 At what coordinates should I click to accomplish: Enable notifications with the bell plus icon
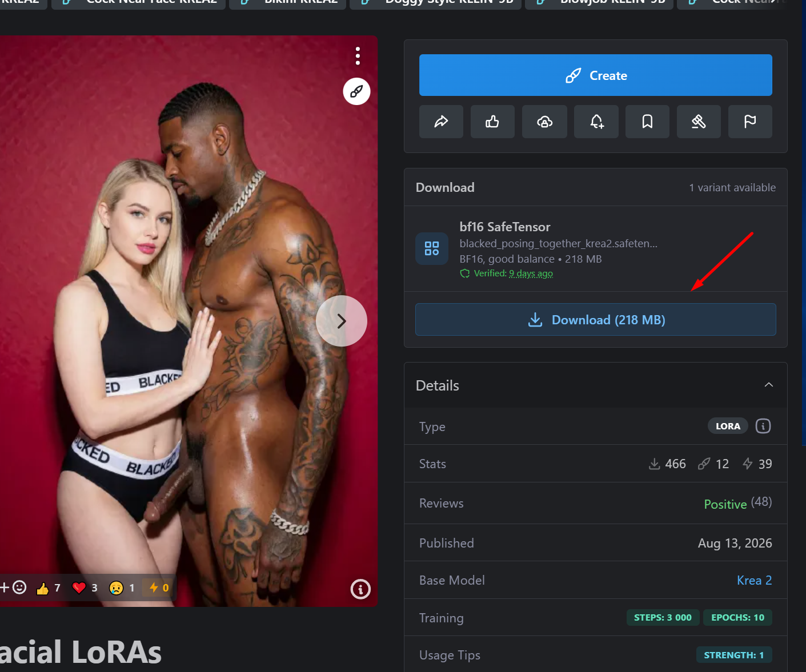tap(596, 122)
